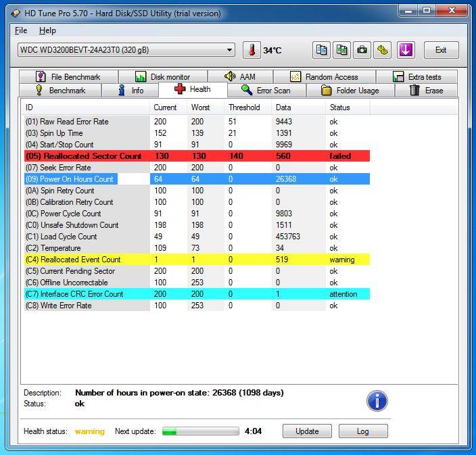The width and height of the screenshot is (476, 455).
Task: Select the Health tab
Action: tap(193, 89)
